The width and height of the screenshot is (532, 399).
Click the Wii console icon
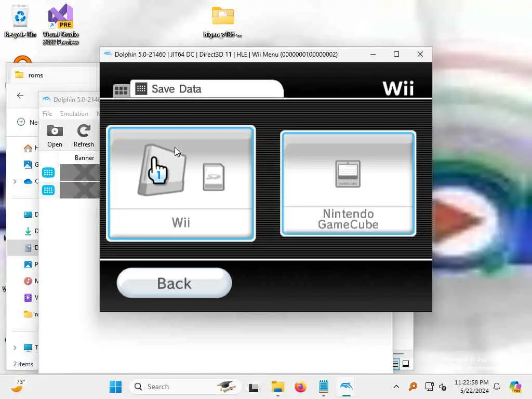[162, 170]
